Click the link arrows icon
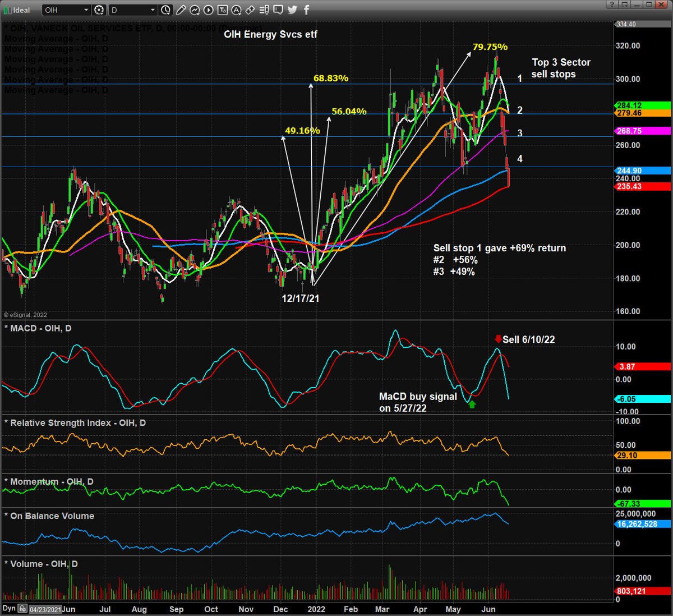The width and height of the screenshot is (673, 616). coord(251,10)
